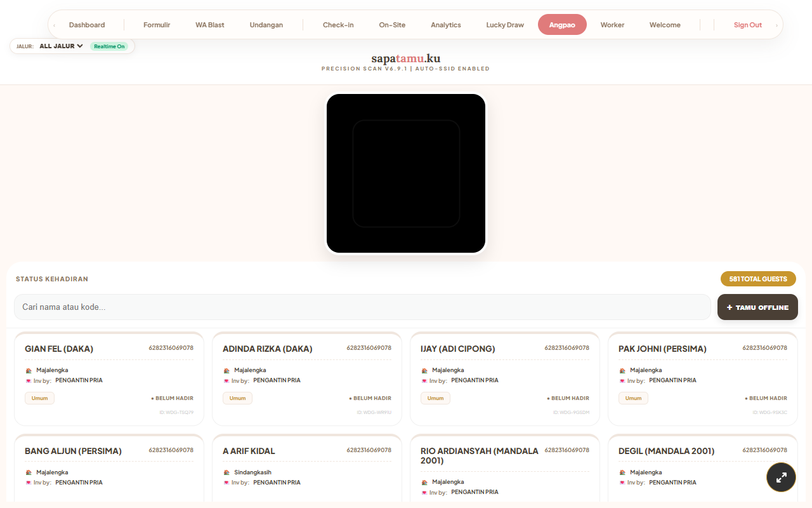The image size is (812, 508).
Task: Open GIAN FEL (DAKA) guest card
Action: click(109, 378)
